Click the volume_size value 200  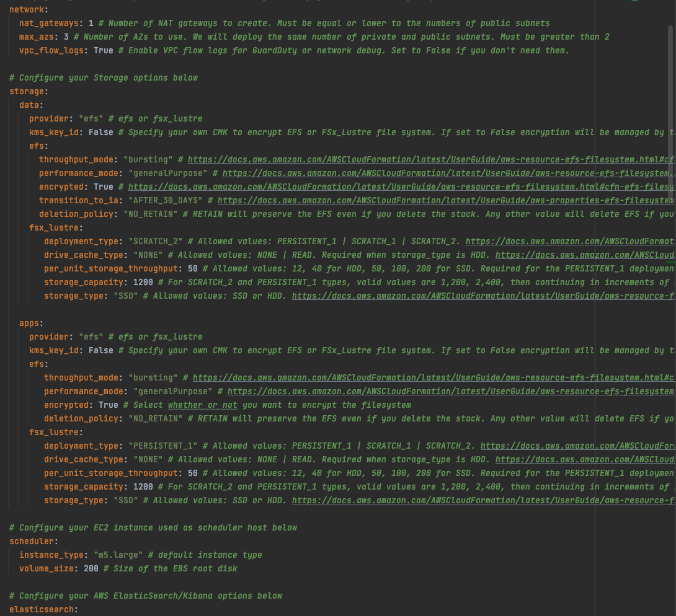[91, 568]
